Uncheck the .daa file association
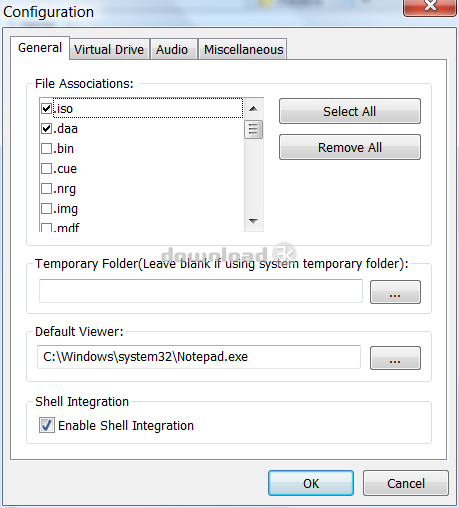The height and width of the screenshot is (508, 459). click(46, 128)
